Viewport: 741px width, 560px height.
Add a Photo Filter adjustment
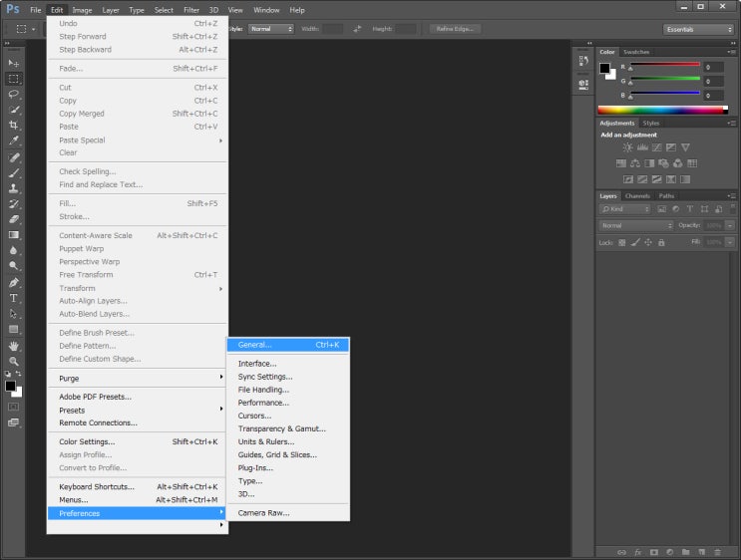[664, 163]
